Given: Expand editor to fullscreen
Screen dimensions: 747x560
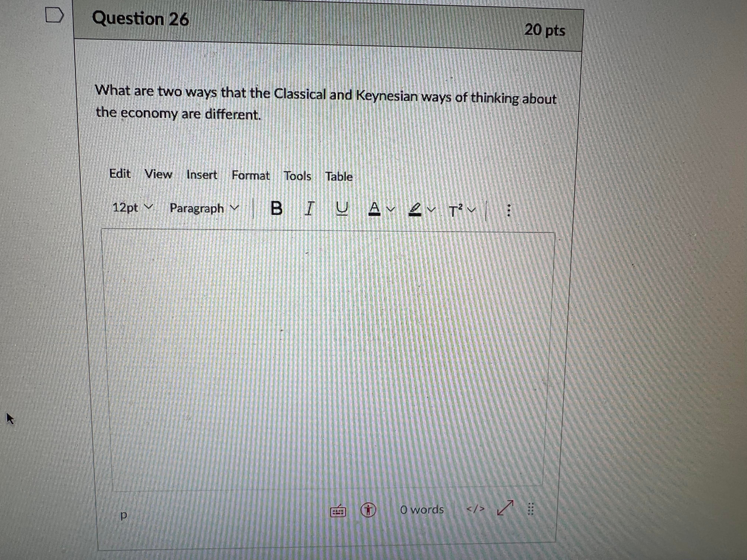Looking at the screenshot, I should (505, 508).
